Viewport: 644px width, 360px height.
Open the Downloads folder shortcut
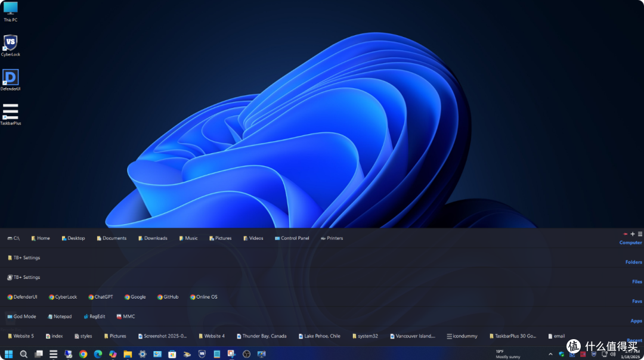(153, 238)
